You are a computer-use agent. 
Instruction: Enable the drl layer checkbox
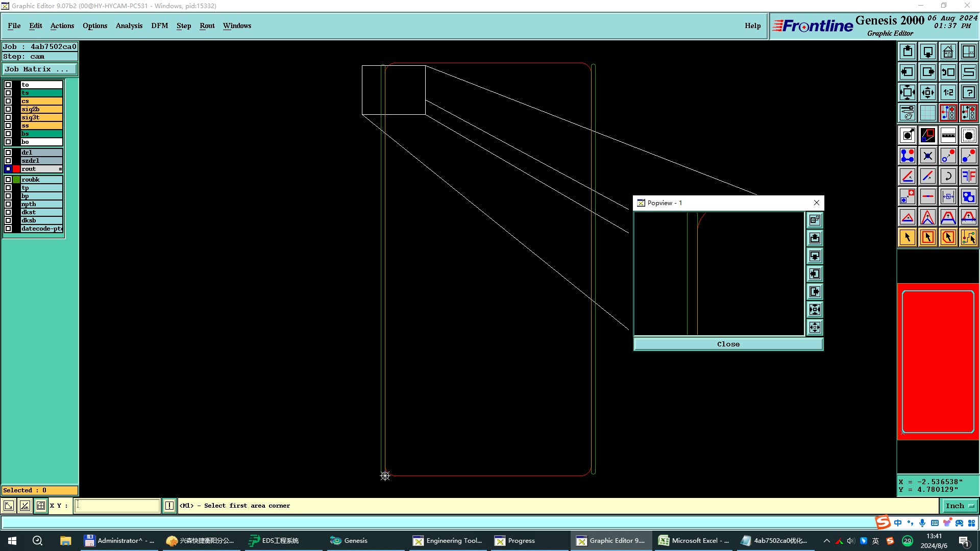(8, 153)
